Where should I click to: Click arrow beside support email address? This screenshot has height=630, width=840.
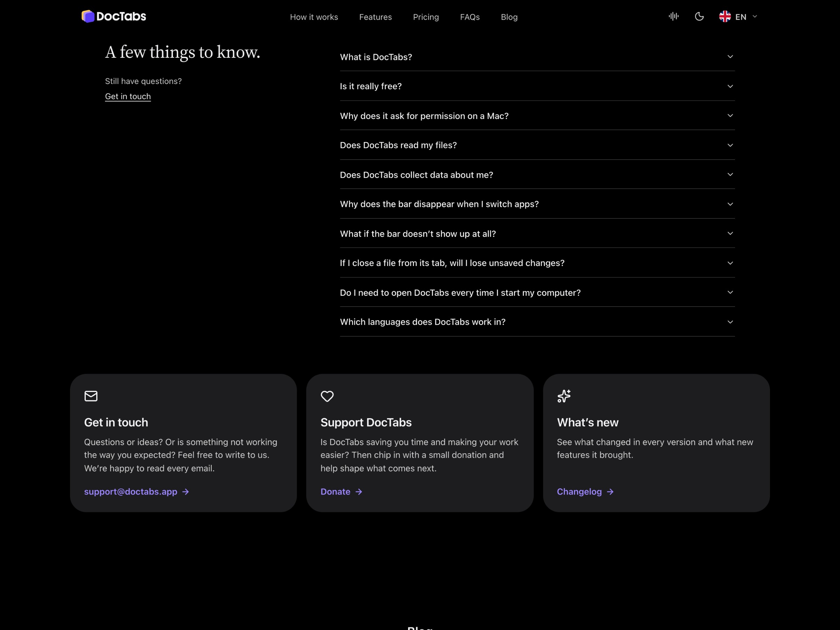186,492
